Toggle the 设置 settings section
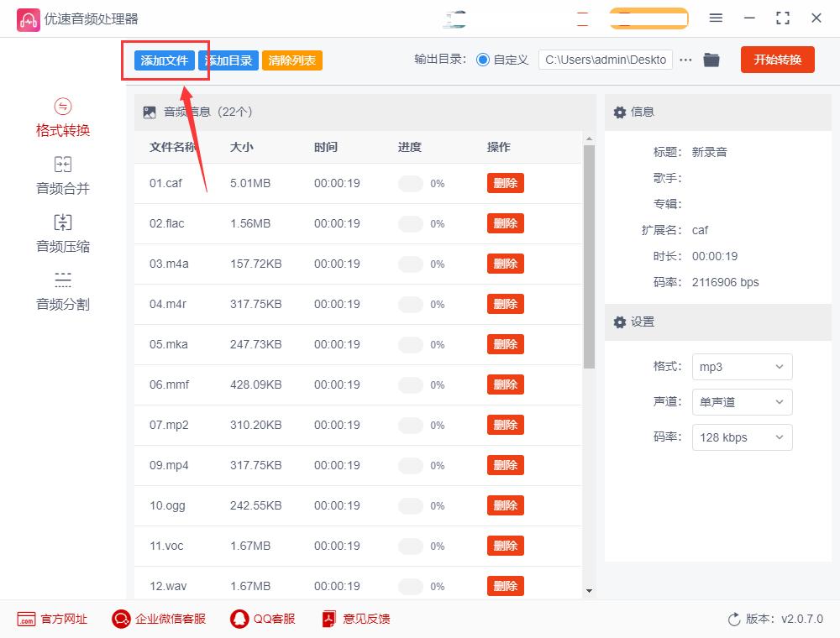This screenshot has width=840, height=638. pos(619,322)
